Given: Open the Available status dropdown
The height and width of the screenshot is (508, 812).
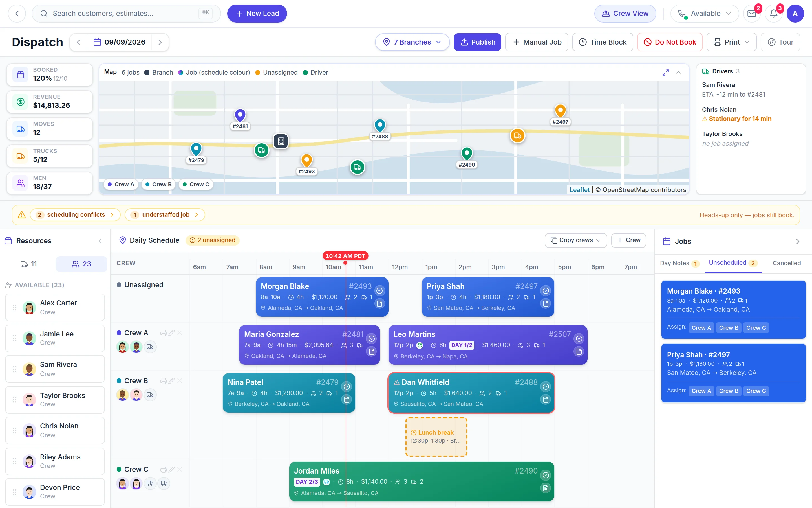Looking at the screenshot, I should coord(705,14).
